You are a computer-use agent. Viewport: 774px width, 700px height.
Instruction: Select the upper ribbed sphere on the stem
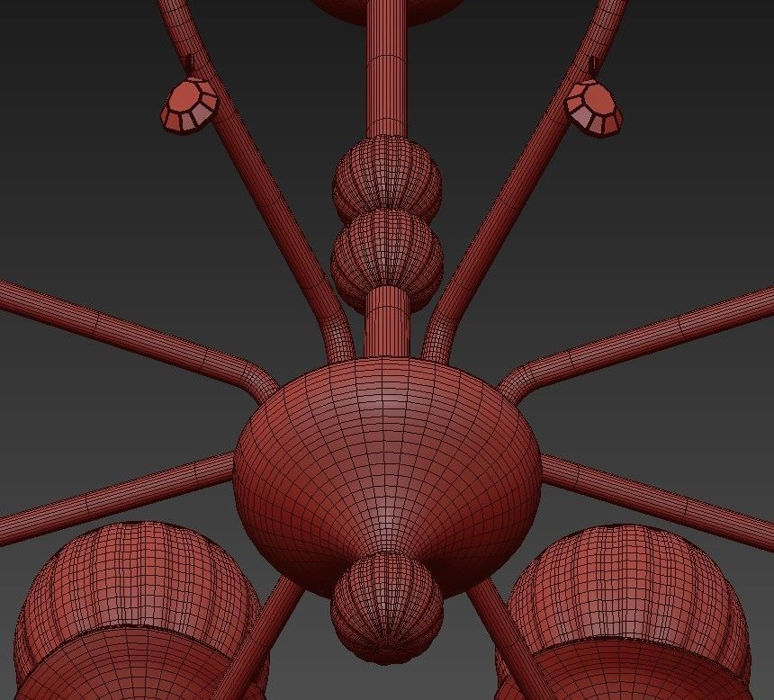pos(388,178)
